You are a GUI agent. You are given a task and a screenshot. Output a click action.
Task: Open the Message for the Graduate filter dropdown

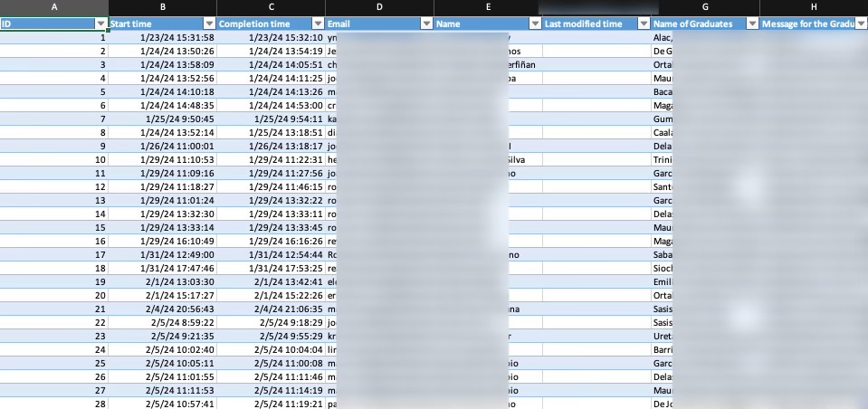(861, 24)
